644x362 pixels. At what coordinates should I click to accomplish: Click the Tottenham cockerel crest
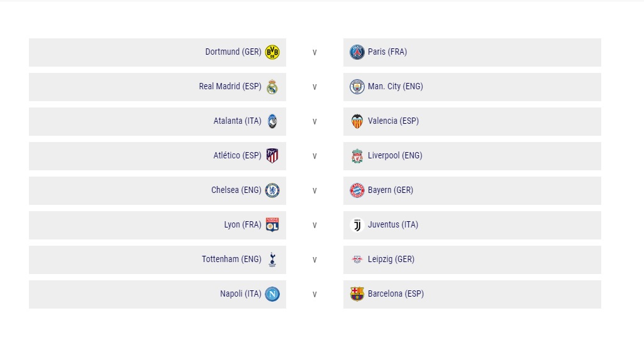(272, 260)
